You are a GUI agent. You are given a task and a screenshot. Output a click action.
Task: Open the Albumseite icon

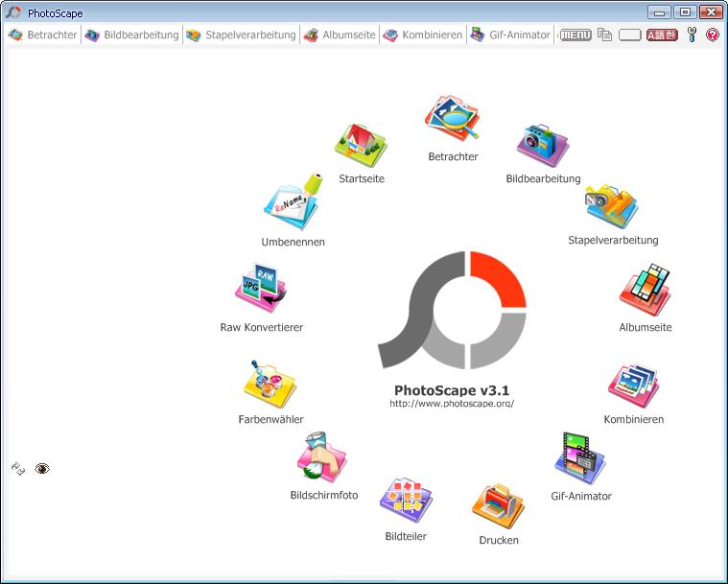click(646, 290)
